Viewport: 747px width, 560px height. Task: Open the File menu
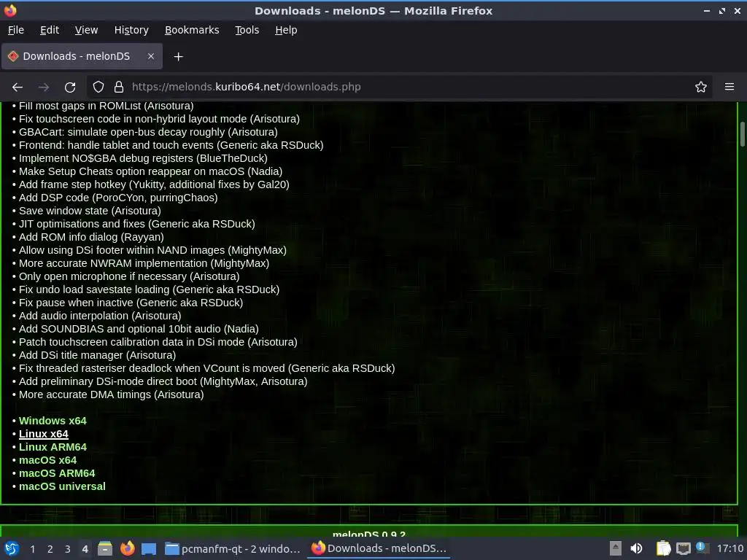16,30
